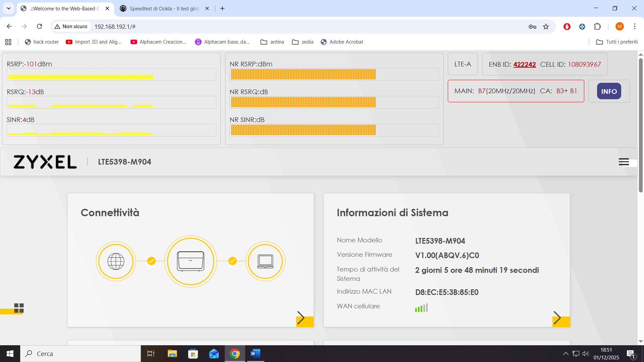
Task: Open the grid widget icon on left edge
Action: tap(19, 308)
